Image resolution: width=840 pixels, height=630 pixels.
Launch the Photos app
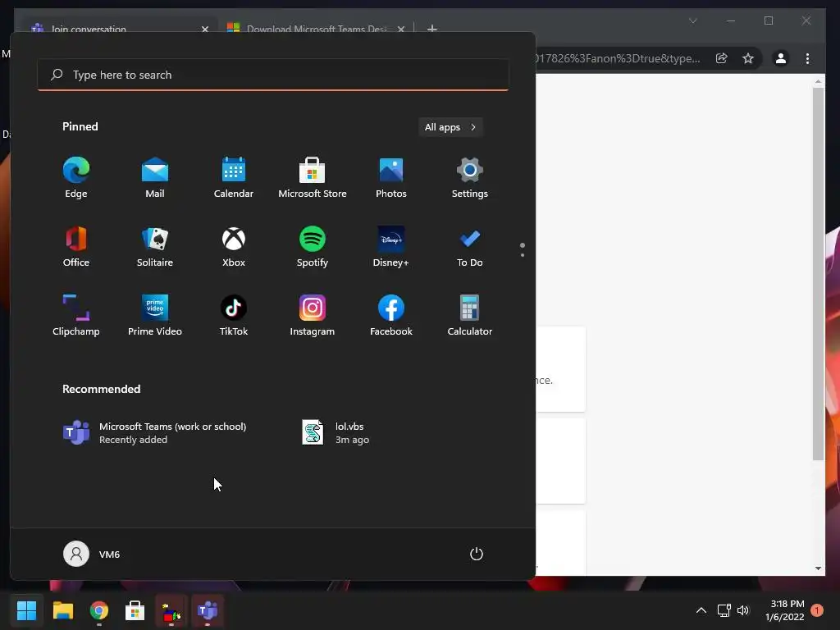coord(391,178)
